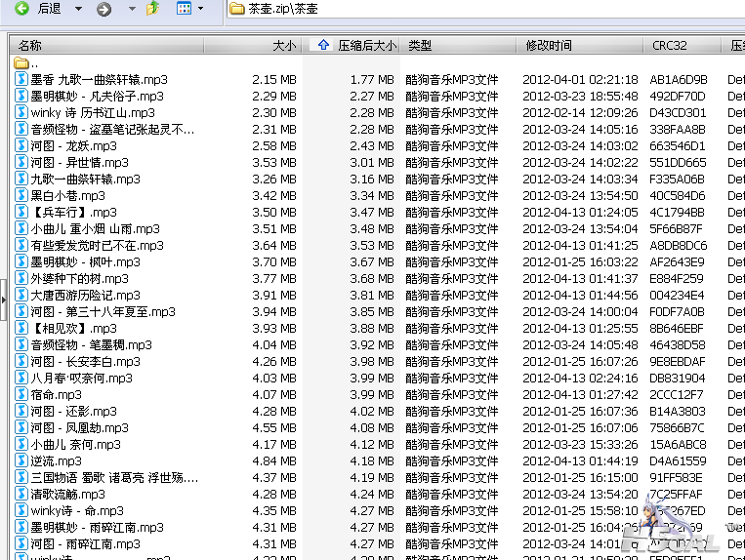The width and height of the screenshot is (745, 560).
Task: Click CRC32 value AB1A6D9B
Action: pyautogui.click(x=679, y=80)
